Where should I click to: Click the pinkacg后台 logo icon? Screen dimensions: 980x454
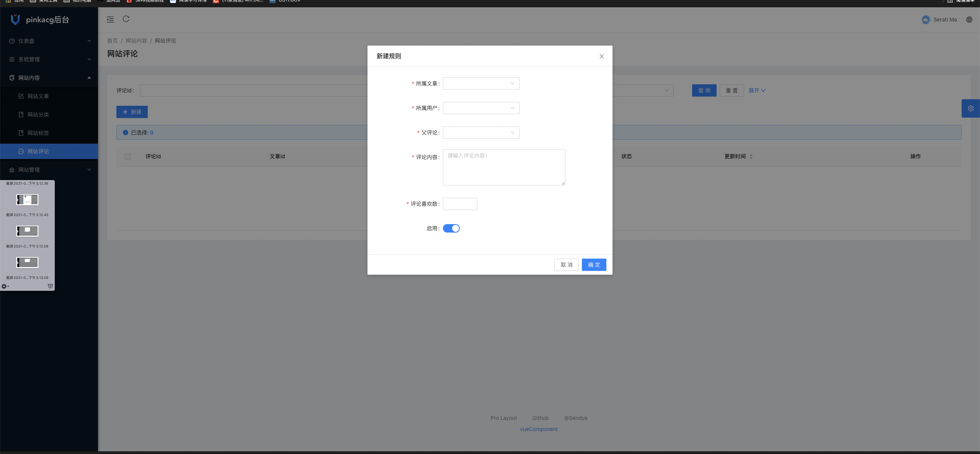pos(15,20)
